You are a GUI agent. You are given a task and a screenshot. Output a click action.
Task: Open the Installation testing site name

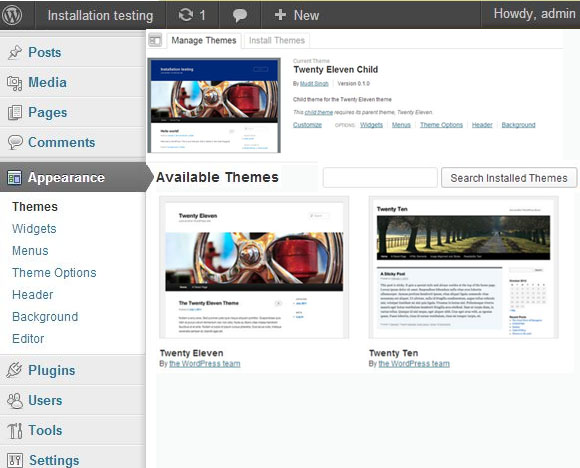(x=100, y=16)
